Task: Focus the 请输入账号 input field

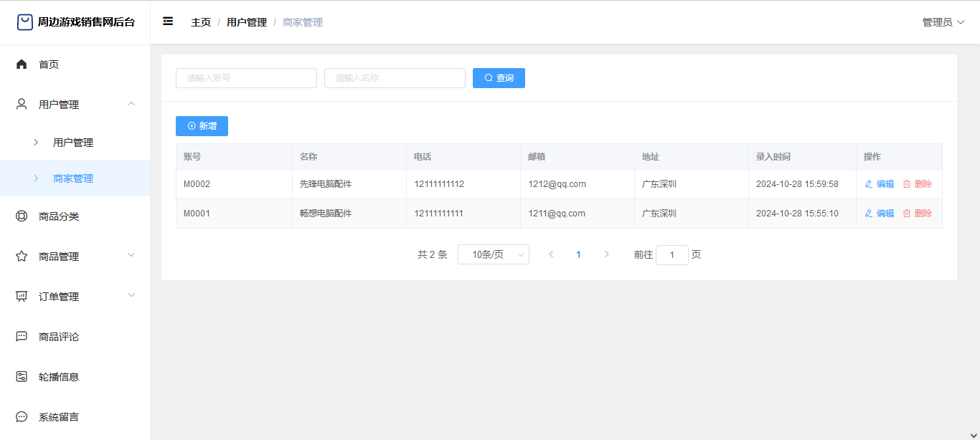Action: (x=246, y=78)
